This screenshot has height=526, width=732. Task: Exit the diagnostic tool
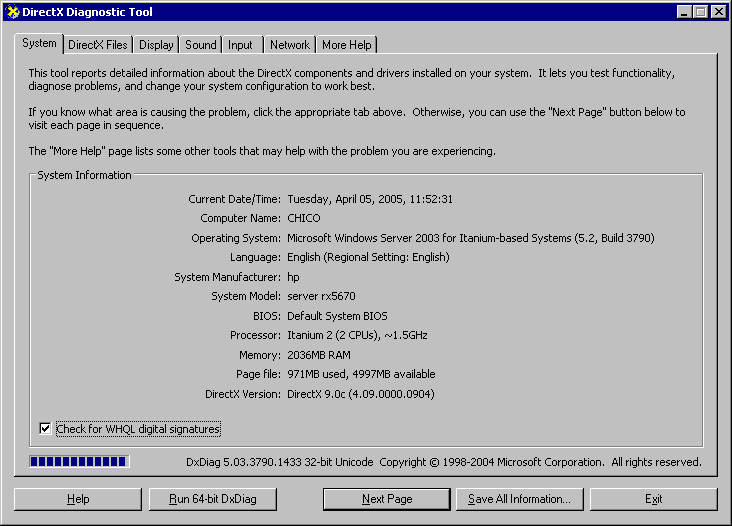(x=654, y=499)
